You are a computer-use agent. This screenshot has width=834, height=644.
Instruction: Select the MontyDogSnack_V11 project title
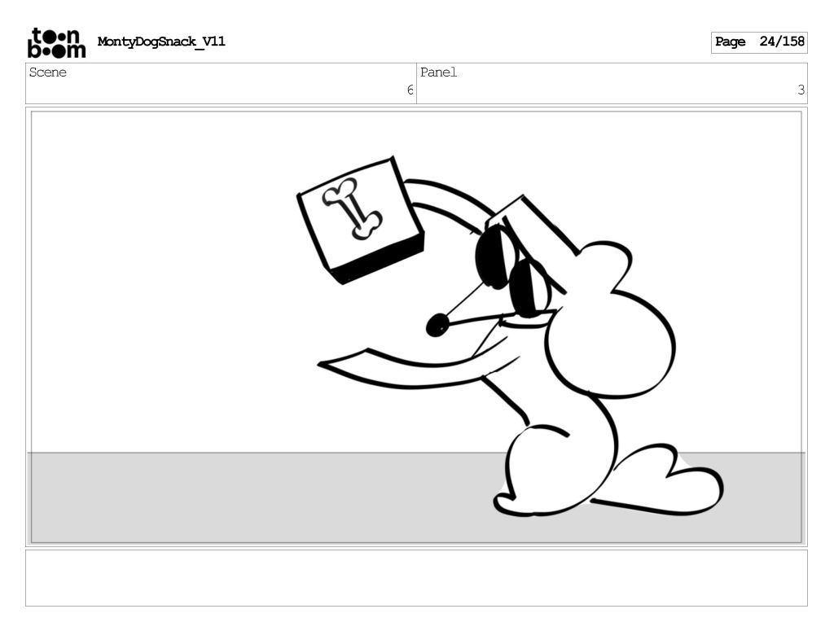point(161,42)
